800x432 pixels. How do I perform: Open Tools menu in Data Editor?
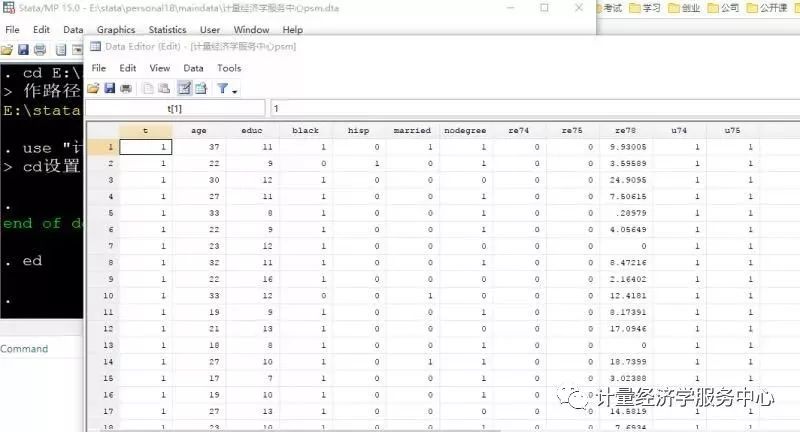229,68
